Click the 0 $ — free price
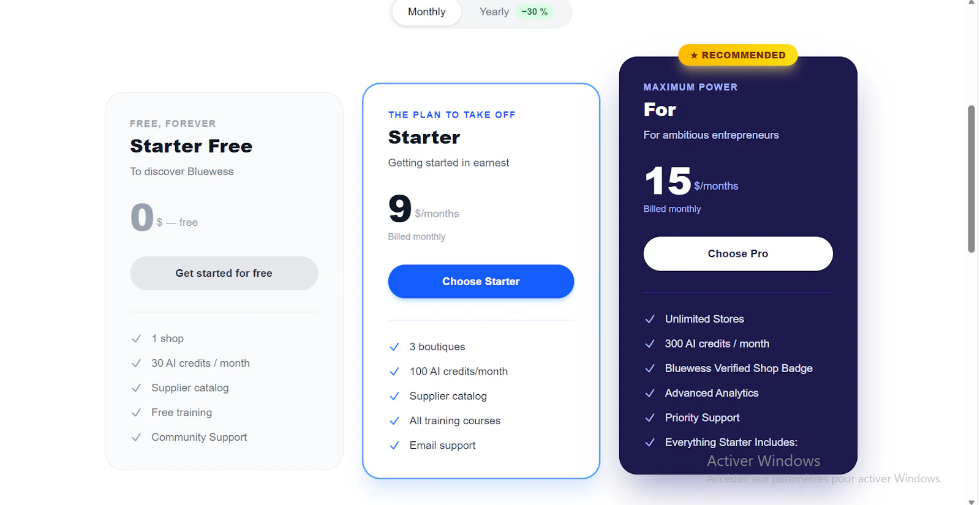 [x=164, y=217]
